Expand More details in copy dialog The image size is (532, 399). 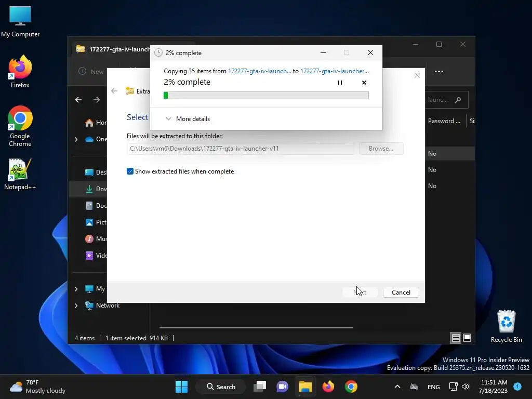188,119
